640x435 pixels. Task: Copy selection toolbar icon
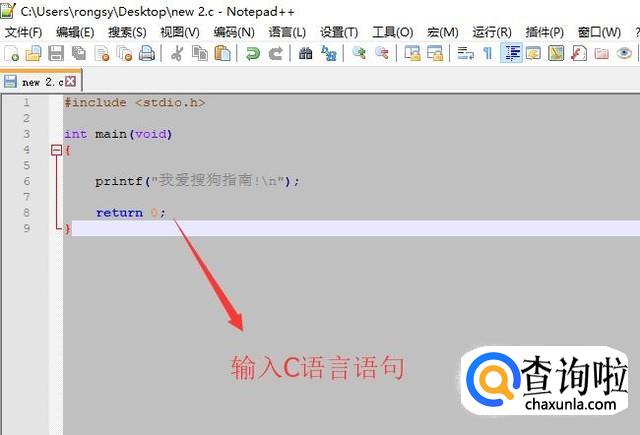tap(200, 53)
